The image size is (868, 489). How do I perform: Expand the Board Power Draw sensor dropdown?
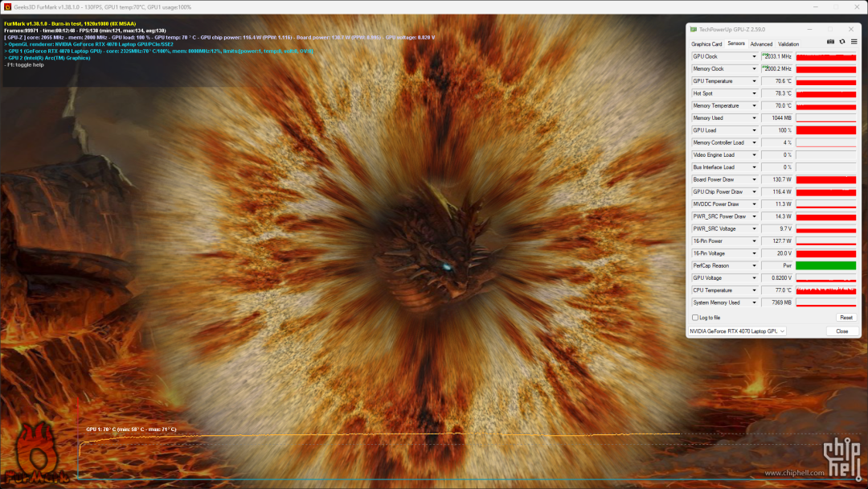754,179
